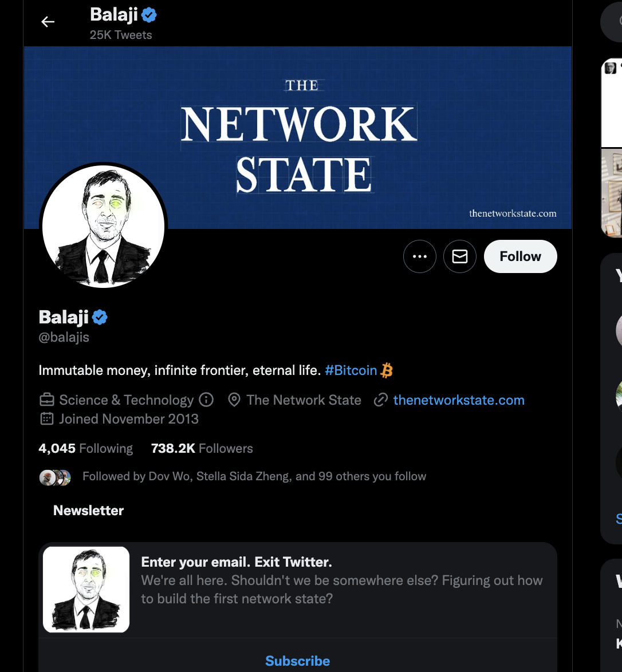
Task: Open the round profile picture
Action: tap(104, 226)
